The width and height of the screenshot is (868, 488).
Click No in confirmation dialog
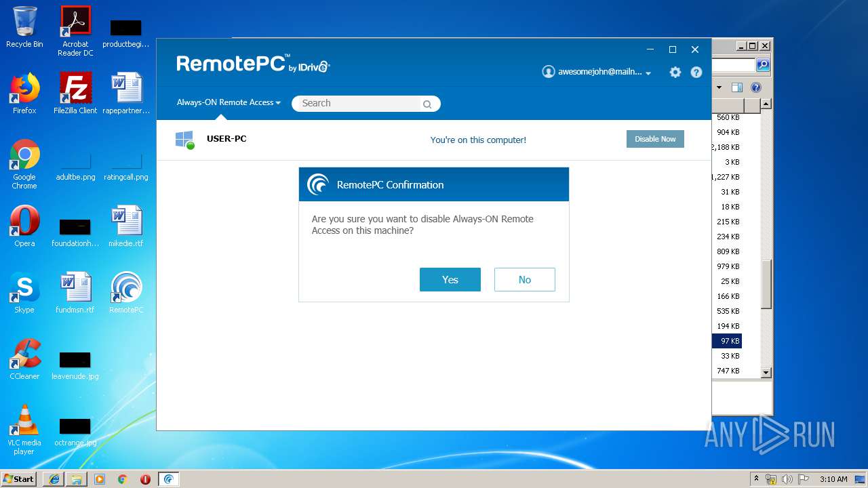525,280
